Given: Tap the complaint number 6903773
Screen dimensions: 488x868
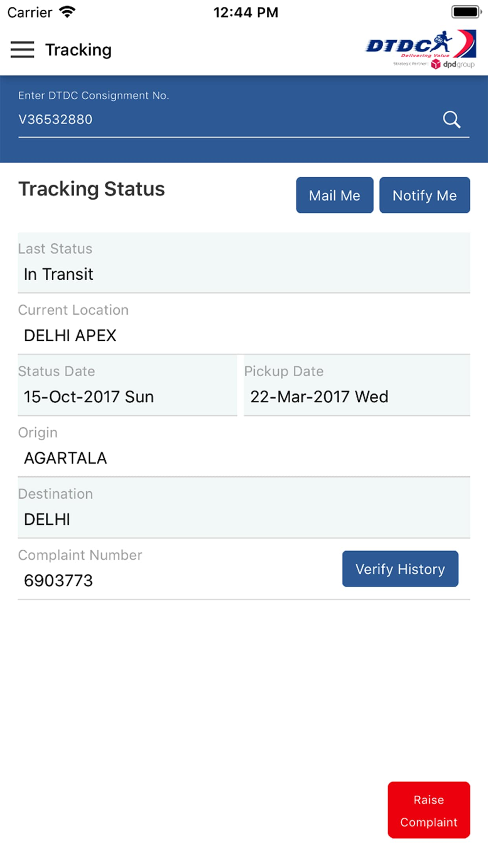Looking at the screenshot, I should click(58, 580).
